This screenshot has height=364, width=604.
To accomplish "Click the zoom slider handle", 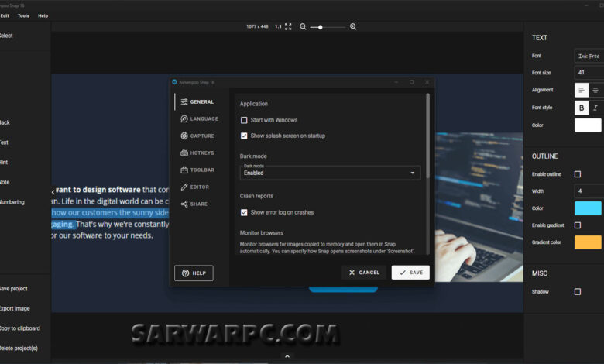I will tap(320, 27).
